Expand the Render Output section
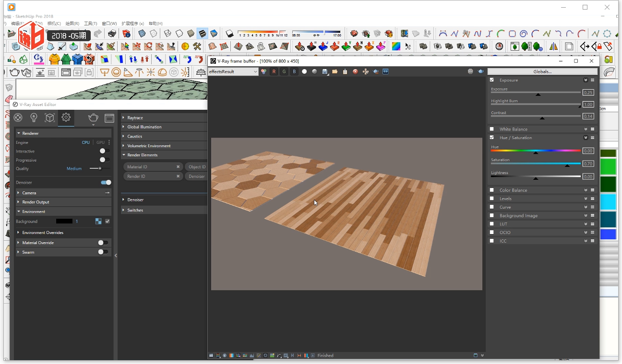The width and height of the screenshot is (622, 364). tap(64, 202)
